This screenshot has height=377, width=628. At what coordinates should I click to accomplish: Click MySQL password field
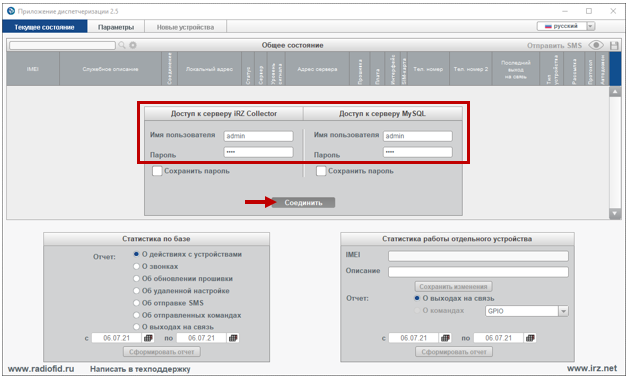click(418, 152)
